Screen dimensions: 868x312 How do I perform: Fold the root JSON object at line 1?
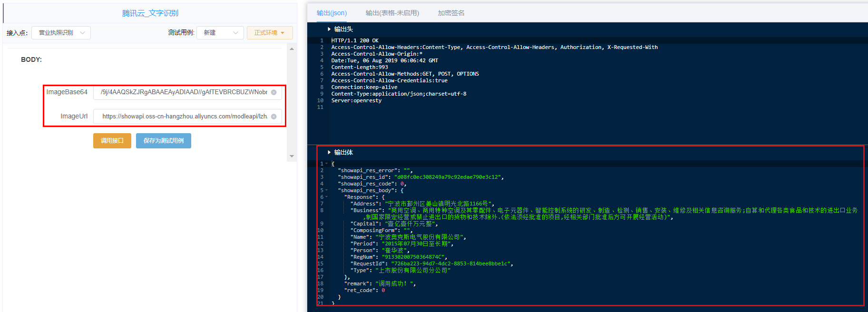(x=326, y=164)
